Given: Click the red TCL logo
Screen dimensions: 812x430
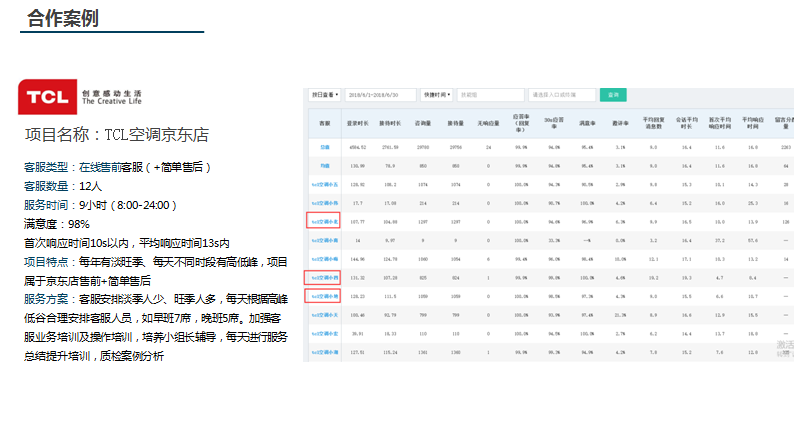Looking at the screenshot, I should [x=48, y=97].
